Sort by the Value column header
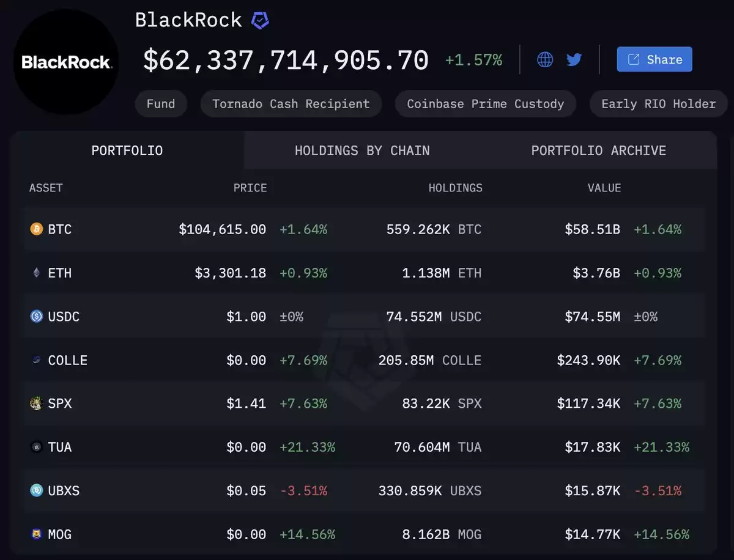The image size is (734, 560). tap(604, 188)
